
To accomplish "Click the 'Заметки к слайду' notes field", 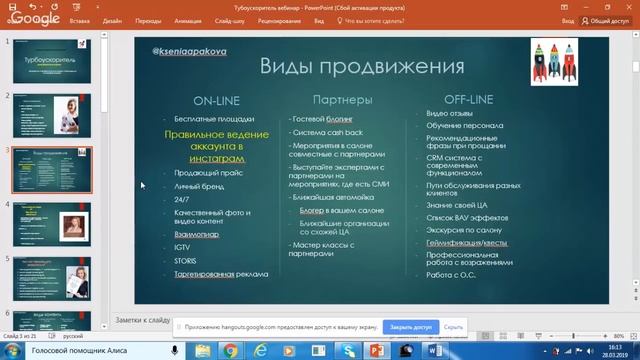I will point(142,320).
